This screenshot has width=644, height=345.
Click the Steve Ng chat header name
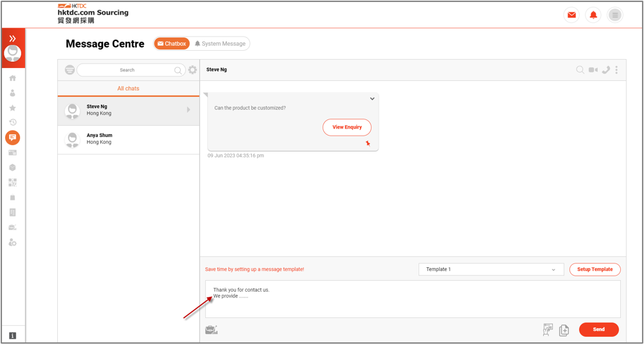[217, 70]
